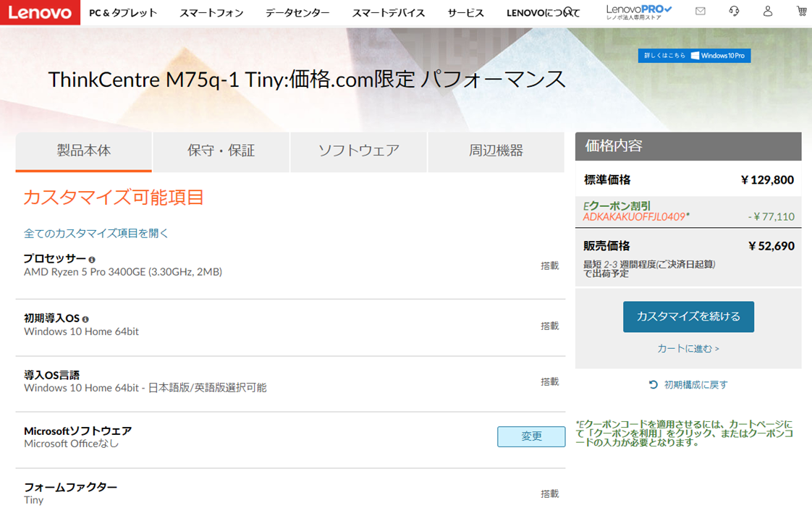Click the 標準価格 ¥129,800 amount
Image resolution: width=812 pixels, height=521 pixels.
[767, 180]
